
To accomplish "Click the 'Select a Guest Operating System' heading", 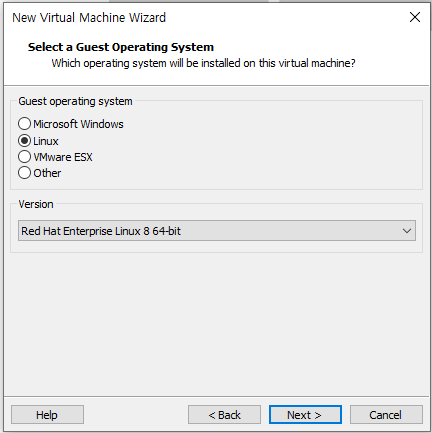I will click(x=121, y=47).
